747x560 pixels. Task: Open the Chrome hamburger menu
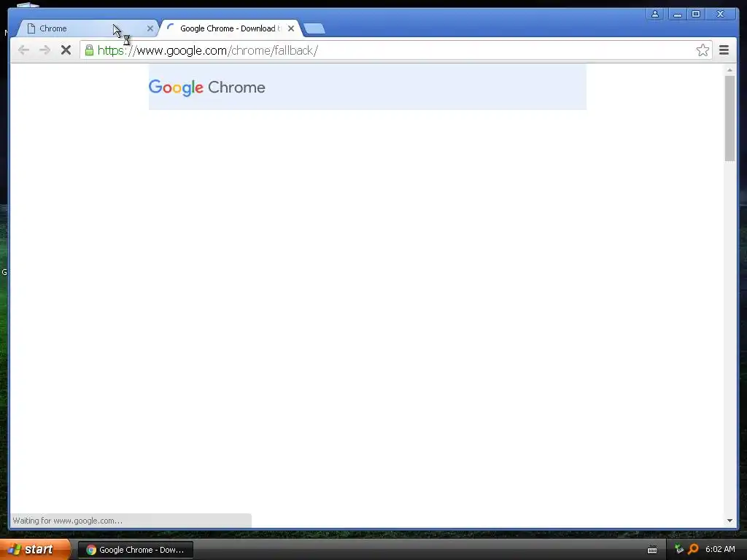coord(724,50)
